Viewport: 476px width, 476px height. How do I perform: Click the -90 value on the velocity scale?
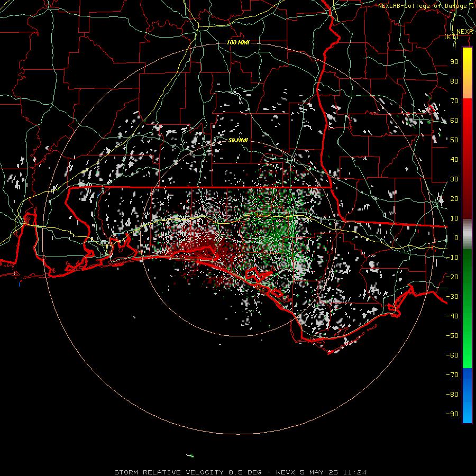coord(452,414)
